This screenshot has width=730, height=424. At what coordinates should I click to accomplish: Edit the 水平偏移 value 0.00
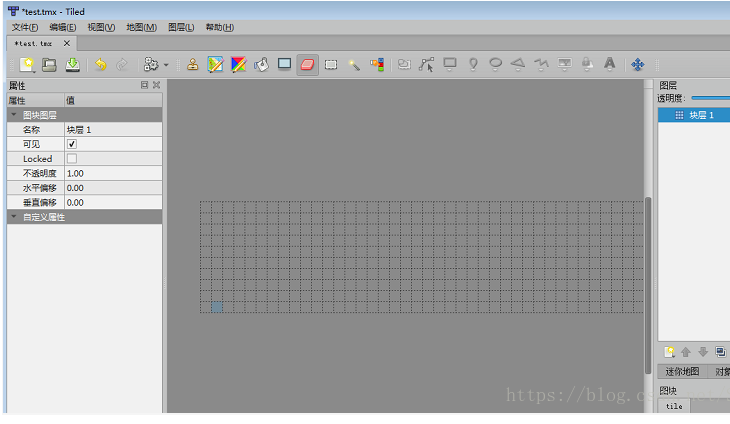tap(113, 188)
